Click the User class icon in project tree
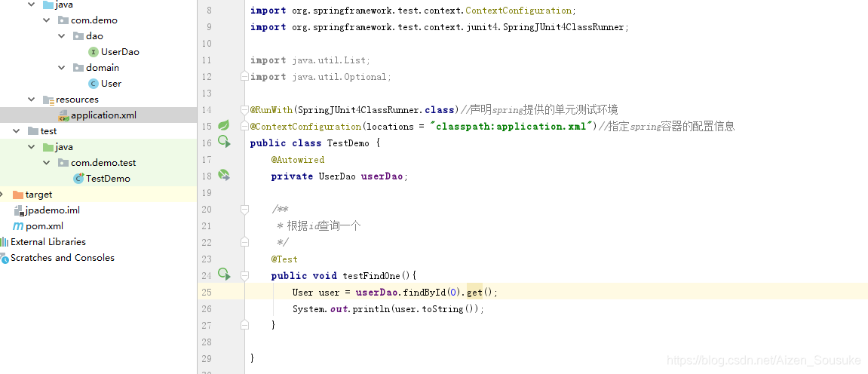 (94, 84)
